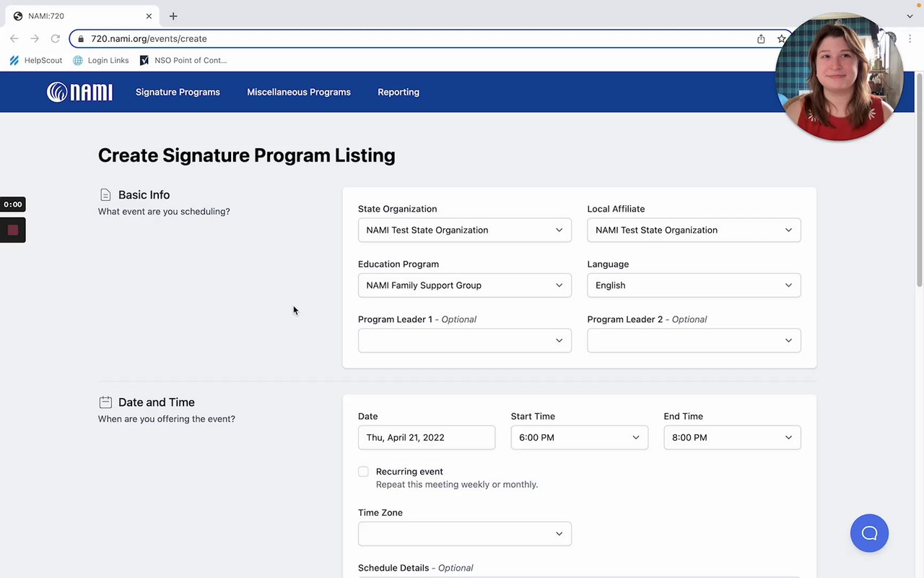This screenshot has width=924, height=578.
Task: Bookmark this page with the star icon
Action: pos(781,39)
